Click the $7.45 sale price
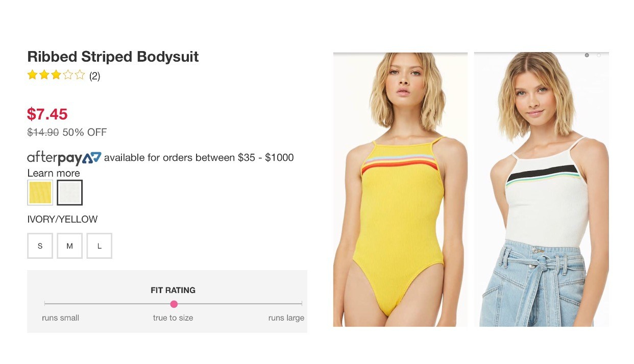This screenshot has height=364, width=634. tap(47, 114)
